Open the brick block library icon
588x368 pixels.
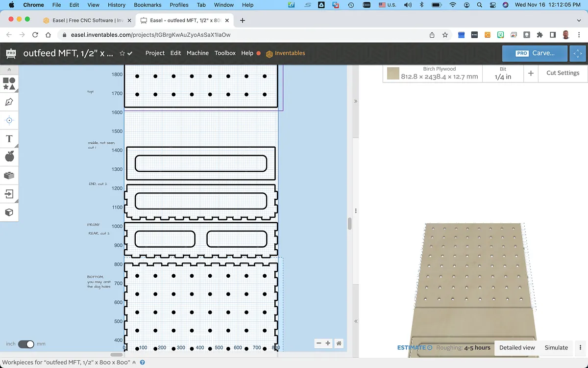pos(9,175)
